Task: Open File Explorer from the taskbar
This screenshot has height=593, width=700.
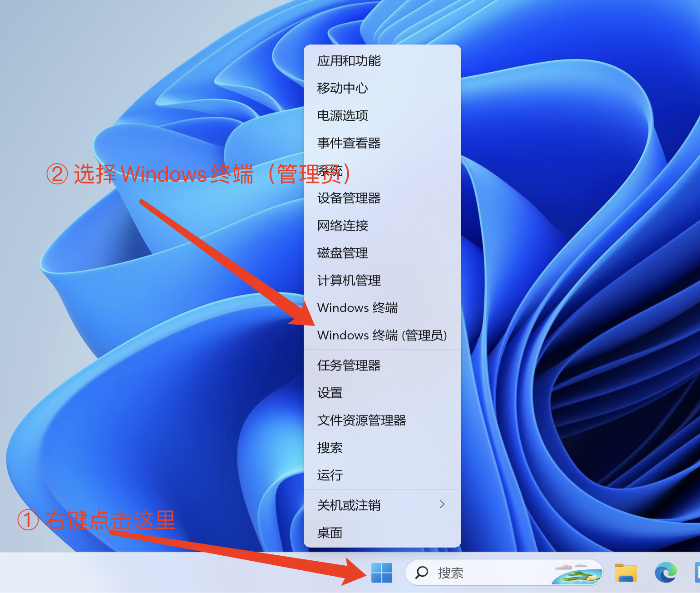Action: [626, 573]
